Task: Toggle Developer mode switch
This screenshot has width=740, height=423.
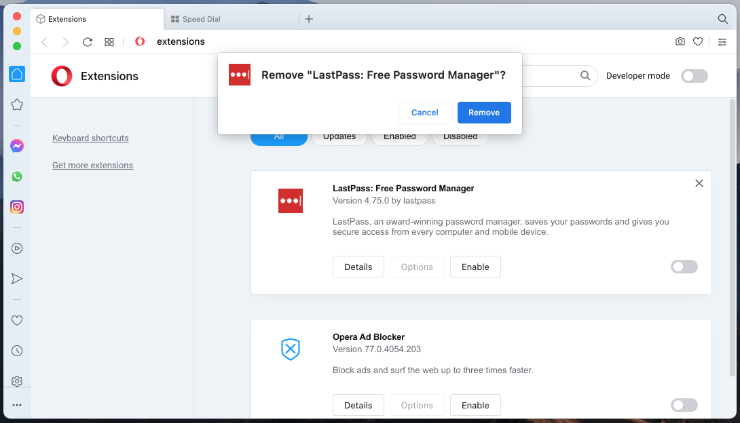Action: click(x=694, y=76)
